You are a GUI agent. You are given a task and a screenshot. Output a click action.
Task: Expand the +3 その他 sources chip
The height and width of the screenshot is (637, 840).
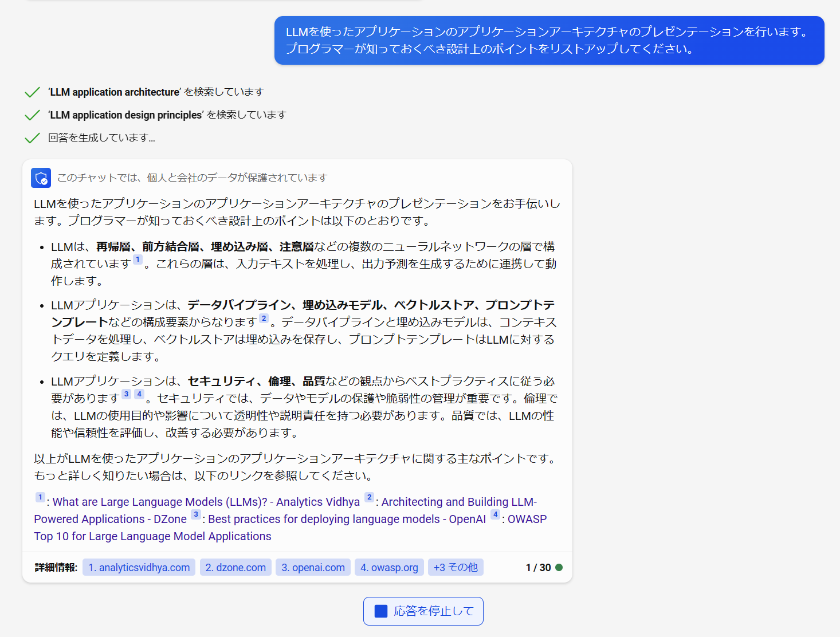[456, 568]
